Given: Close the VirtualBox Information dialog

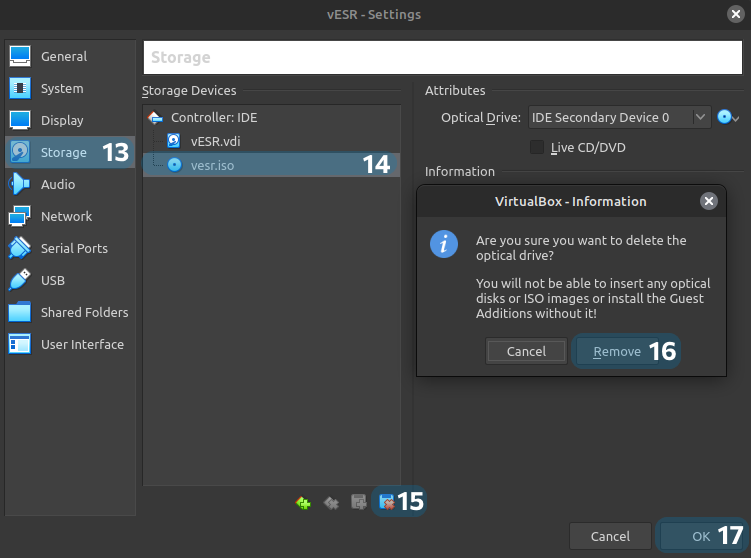Looking at the screenshot, I should [709, 201].
